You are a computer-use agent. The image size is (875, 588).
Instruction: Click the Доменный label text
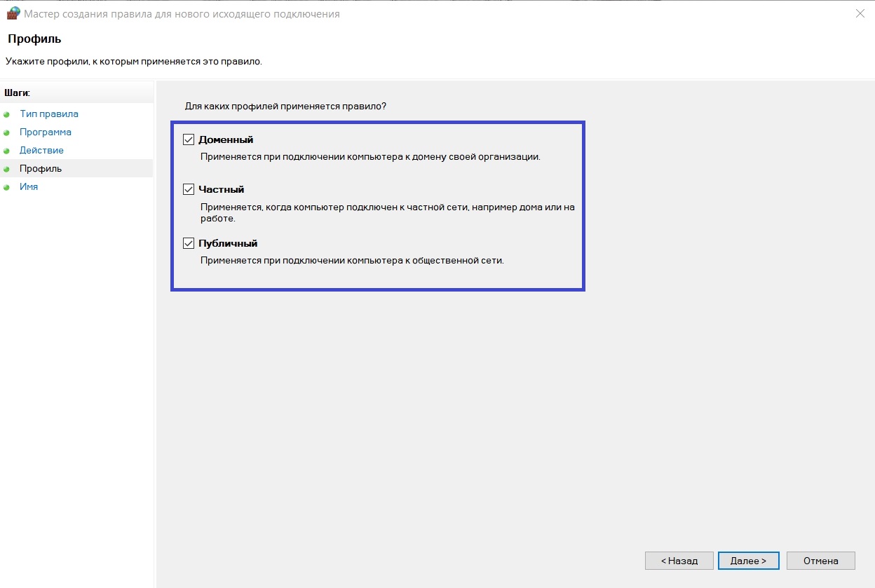click(226, 139)
